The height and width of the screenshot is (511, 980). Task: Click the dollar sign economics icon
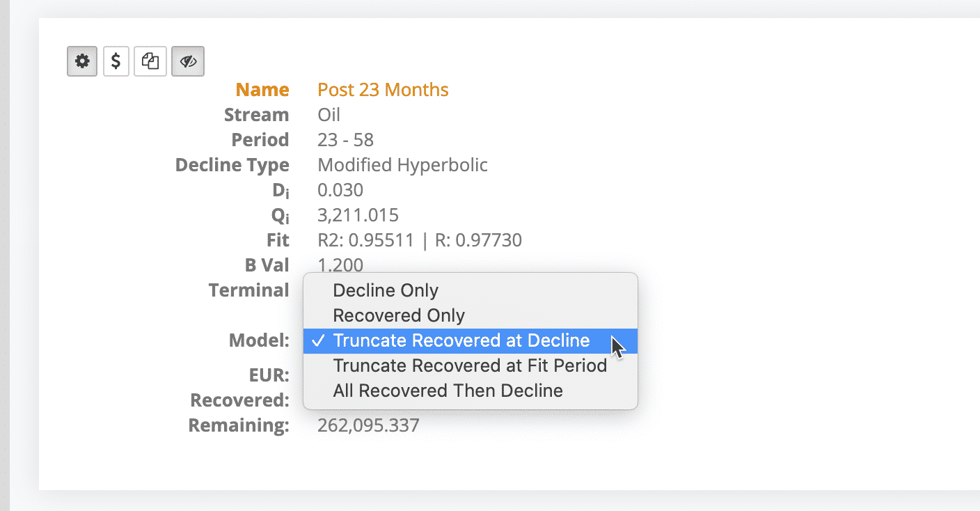coord(116,61)
